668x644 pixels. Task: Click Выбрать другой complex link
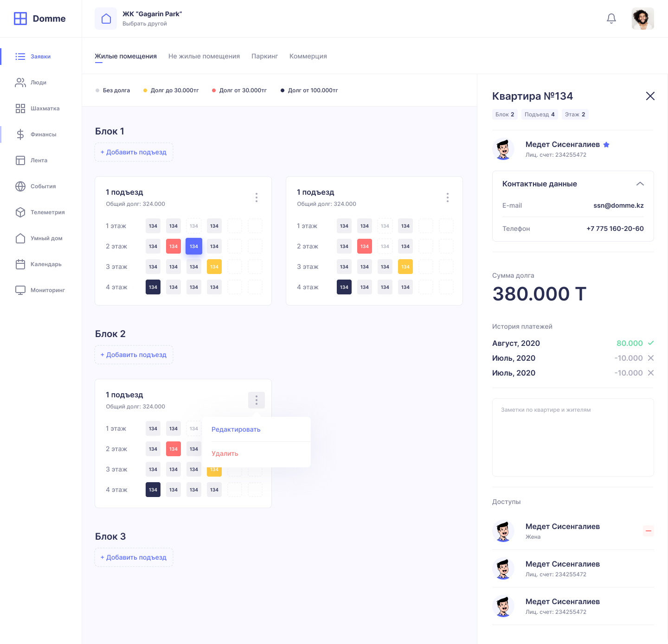click(x=144, y=24)
